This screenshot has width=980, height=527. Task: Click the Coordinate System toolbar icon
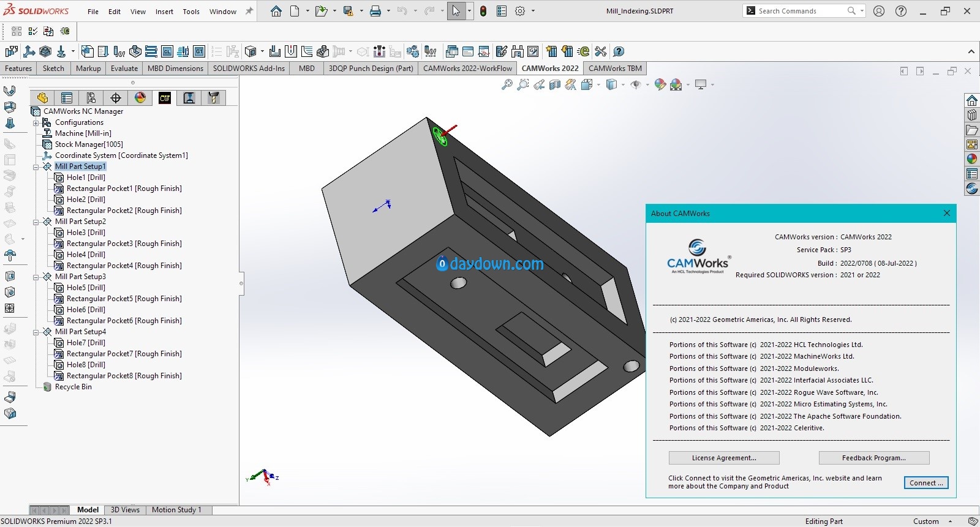[x=29, y=51]
